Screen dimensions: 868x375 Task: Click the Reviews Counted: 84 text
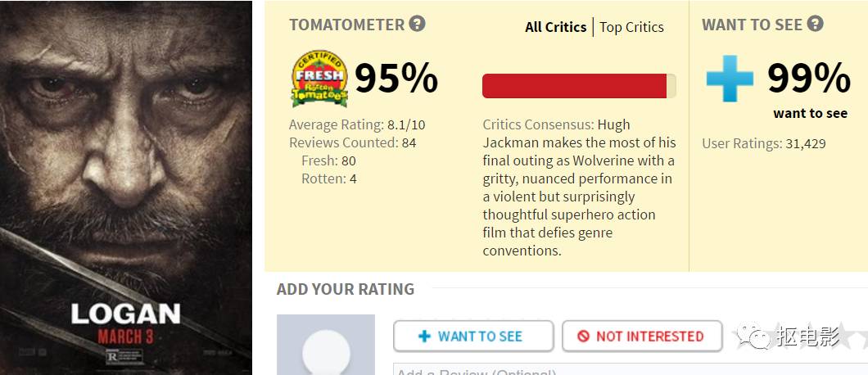[x=352, y=143]
